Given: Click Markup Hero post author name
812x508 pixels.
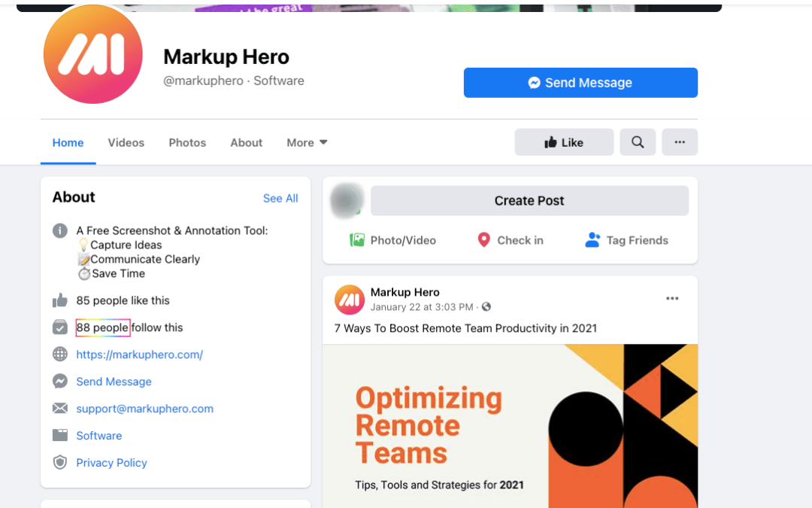Looking at the screenshot, I should [x=405, y=292].
